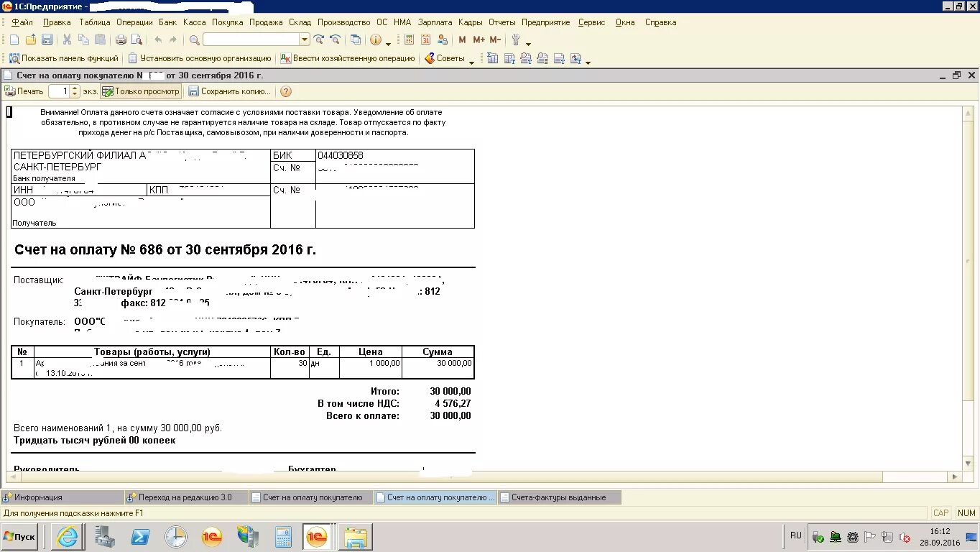Open the Продажа menu
The width and height of the screenshot is (980, 552).
(x=266, y=22)
